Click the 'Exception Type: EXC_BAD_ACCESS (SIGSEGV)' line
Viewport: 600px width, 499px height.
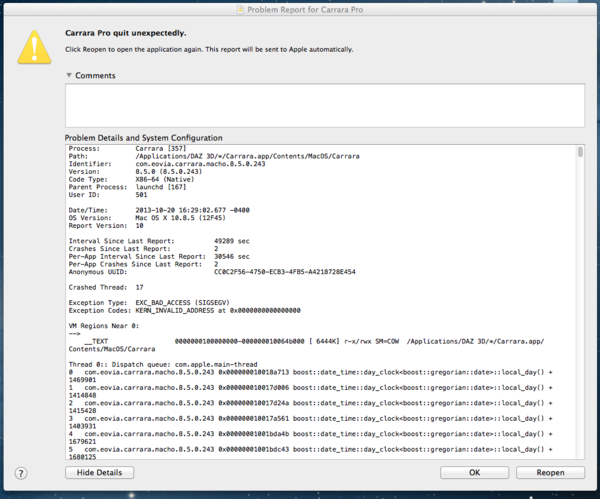tap(149, 303)
